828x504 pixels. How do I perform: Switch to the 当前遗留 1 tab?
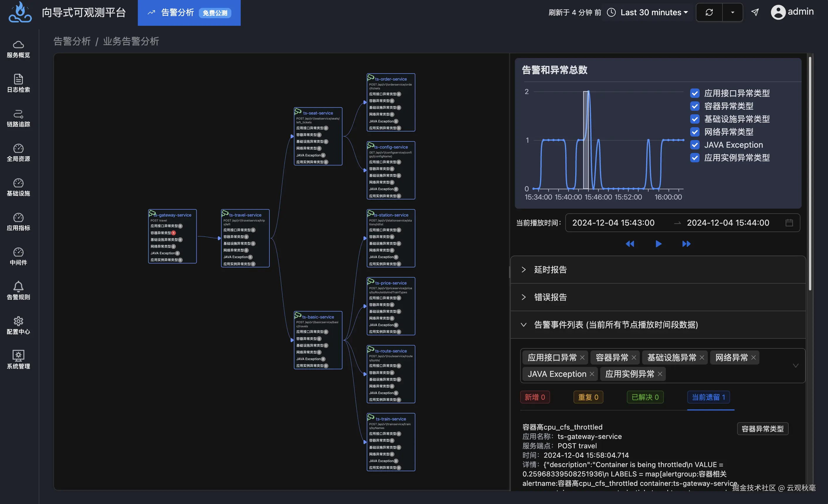708,397
